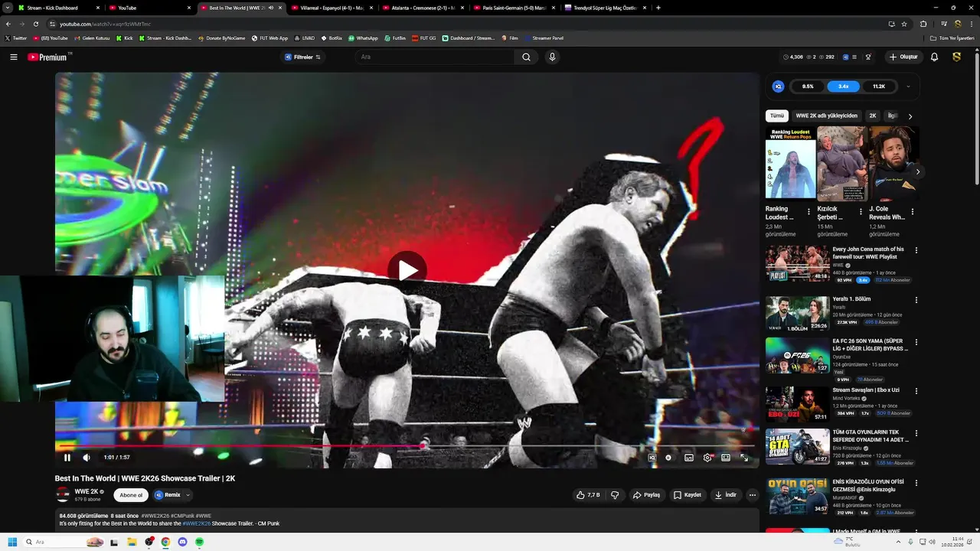The width and height of the screenshot is (980, 551).
Task: Open more actions three-dot menu under video
Action: coord(752,495)
